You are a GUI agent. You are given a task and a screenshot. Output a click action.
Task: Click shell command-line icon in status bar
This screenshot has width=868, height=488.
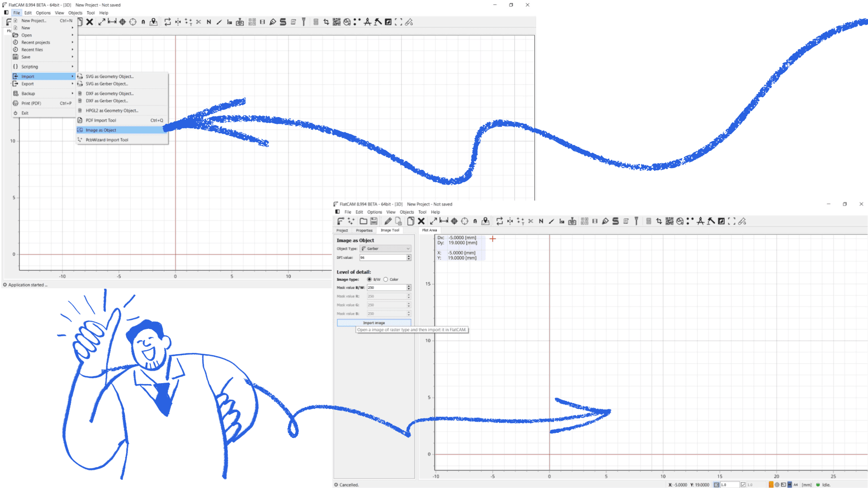(783, 485)
